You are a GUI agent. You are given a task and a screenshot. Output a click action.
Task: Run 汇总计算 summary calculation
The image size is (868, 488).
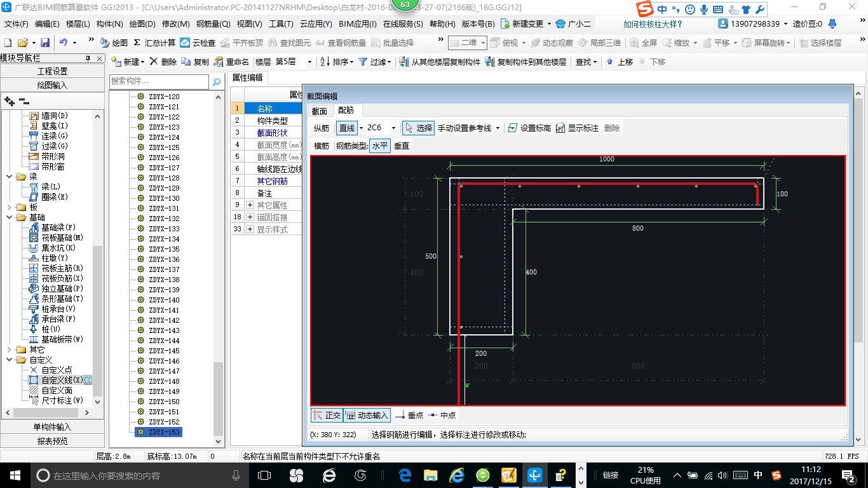coord(154,43)
